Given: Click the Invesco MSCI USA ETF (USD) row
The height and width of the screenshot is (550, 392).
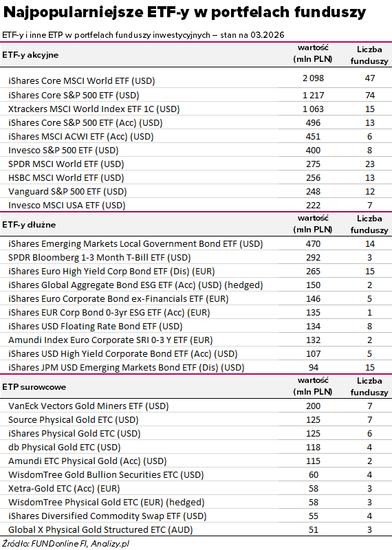Looking at the screenshot, I should [196, 205].
